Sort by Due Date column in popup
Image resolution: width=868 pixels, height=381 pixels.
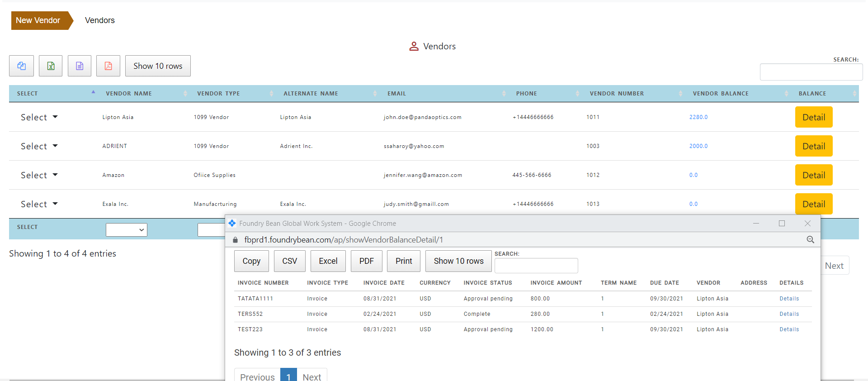click(x=665, y=283)
